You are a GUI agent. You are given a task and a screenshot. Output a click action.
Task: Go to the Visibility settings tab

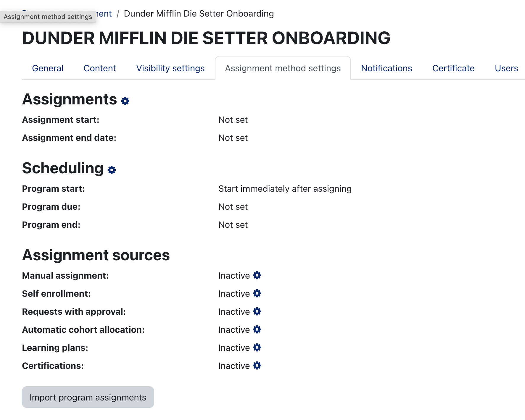pyautogui.click(x=170, y=68)
